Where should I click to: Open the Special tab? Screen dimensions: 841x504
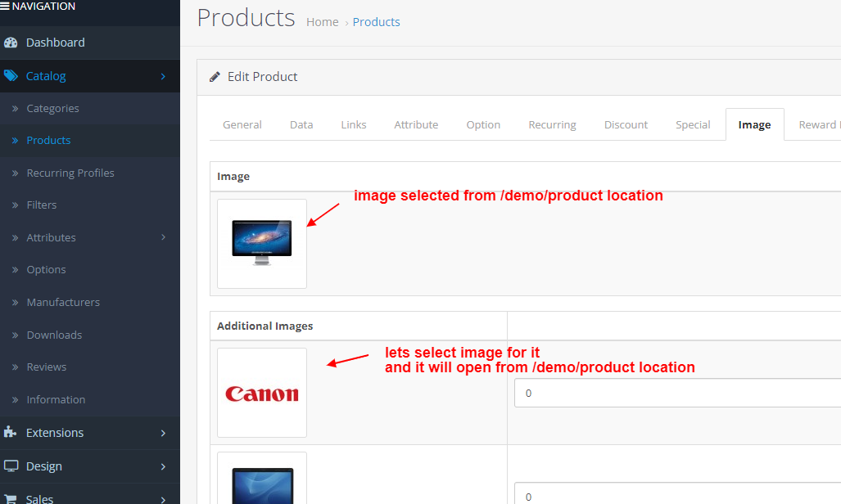click(x=693, y=124)
